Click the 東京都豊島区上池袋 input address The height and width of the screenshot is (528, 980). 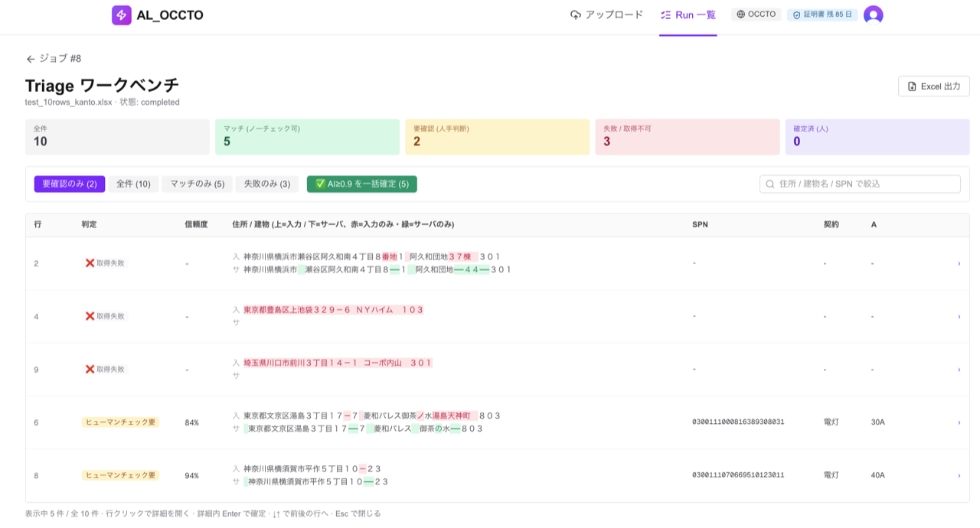[333, 310]
